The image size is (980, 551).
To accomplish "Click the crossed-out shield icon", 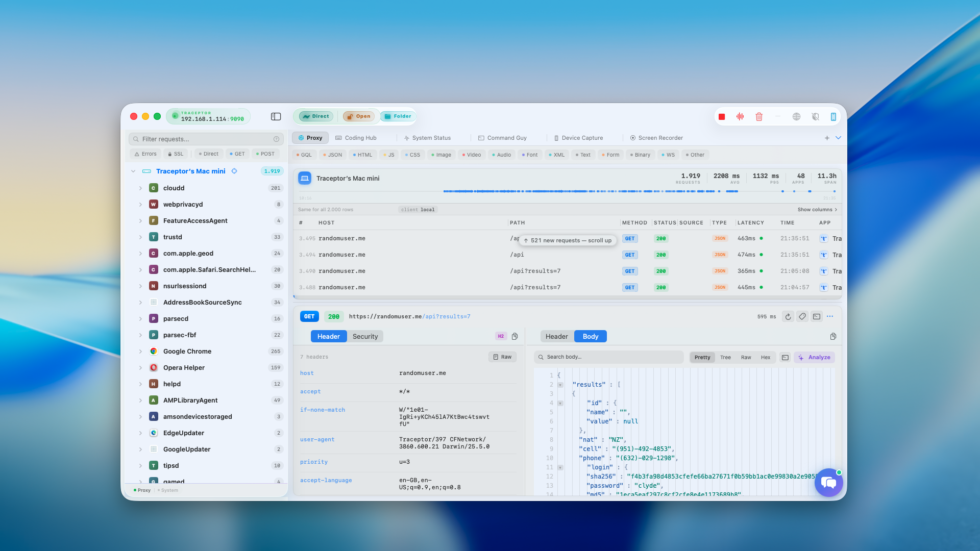I will click(x=815, y=117).
